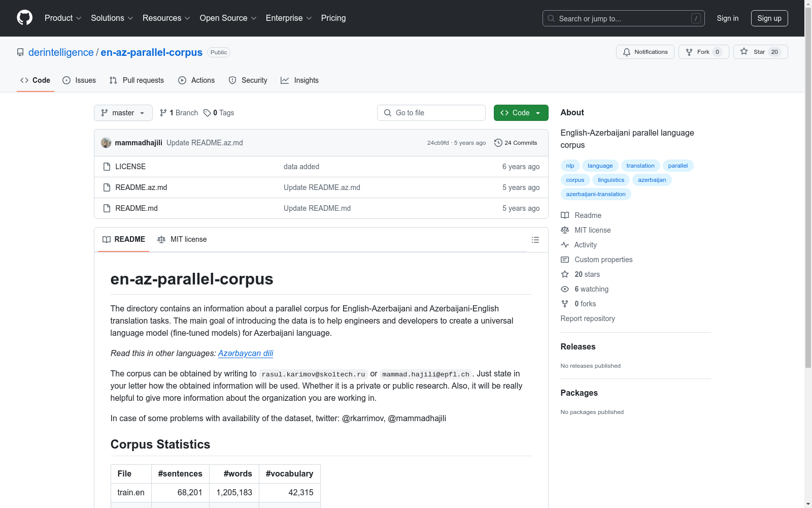Click the mammadhajilii avatar image
The height and width of the screenshot is (508, 812).
tap(106, 143)
